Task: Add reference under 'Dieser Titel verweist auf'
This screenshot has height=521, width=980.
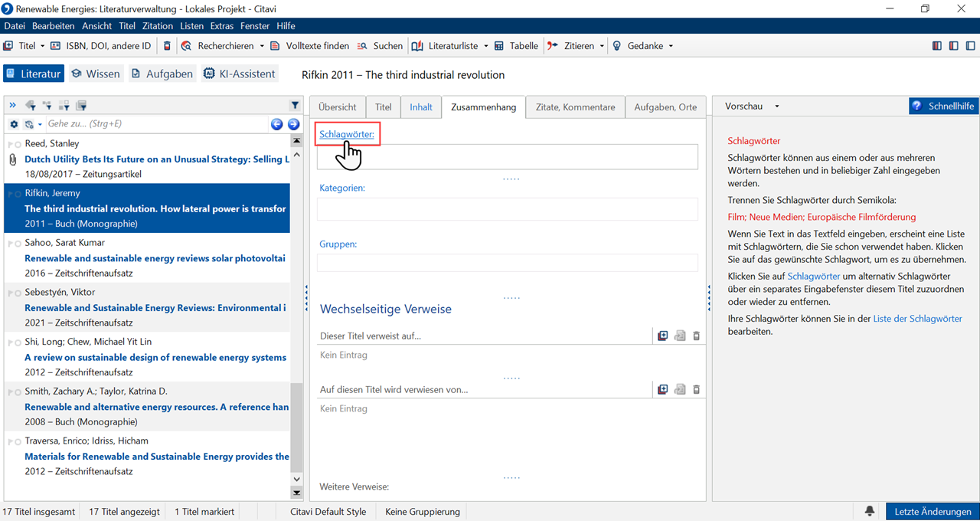Action: coord(663,336)
